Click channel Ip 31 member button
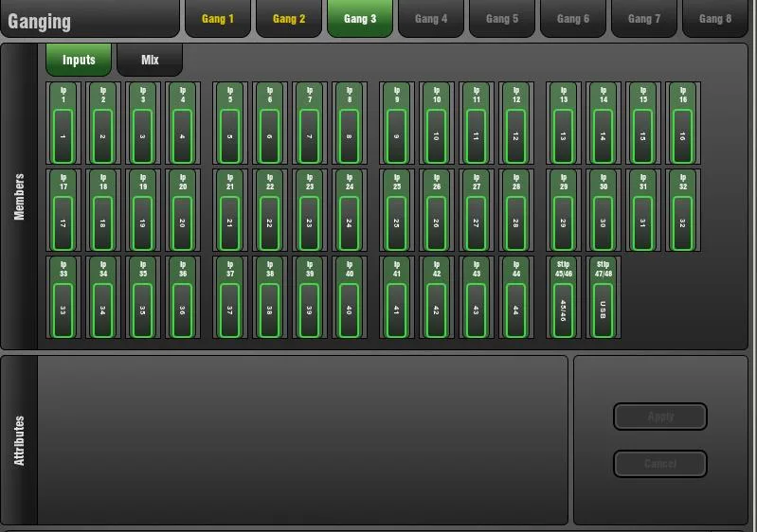Viewport: 757px width, 532px height. coord(643,210)
